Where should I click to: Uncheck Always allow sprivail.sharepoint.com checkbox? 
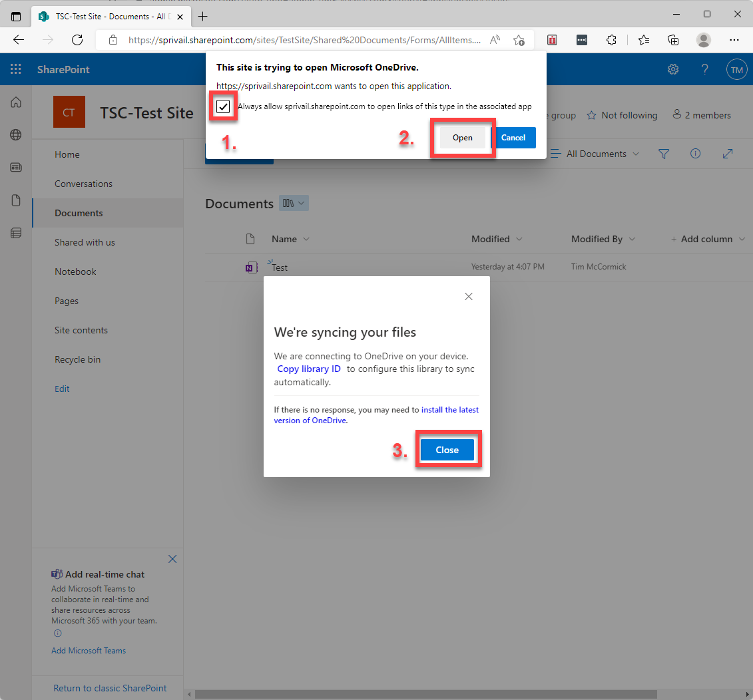click(223, 106)
